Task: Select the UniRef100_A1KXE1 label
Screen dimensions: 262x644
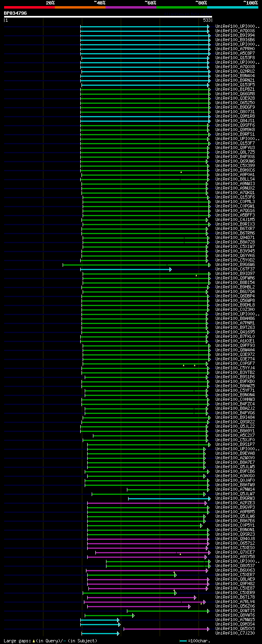Action: click(x=235, y=341)
